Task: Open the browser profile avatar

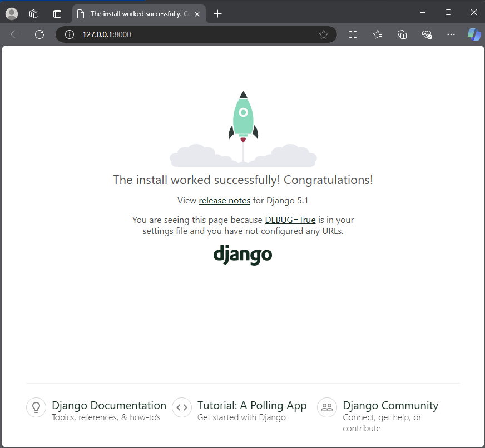Action: (12, 14)
